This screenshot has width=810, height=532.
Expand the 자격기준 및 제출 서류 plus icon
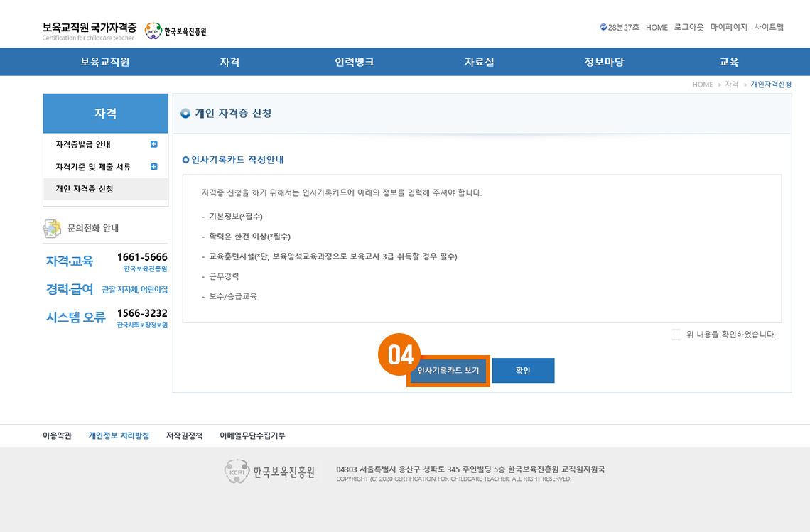(x=154, y=167)
